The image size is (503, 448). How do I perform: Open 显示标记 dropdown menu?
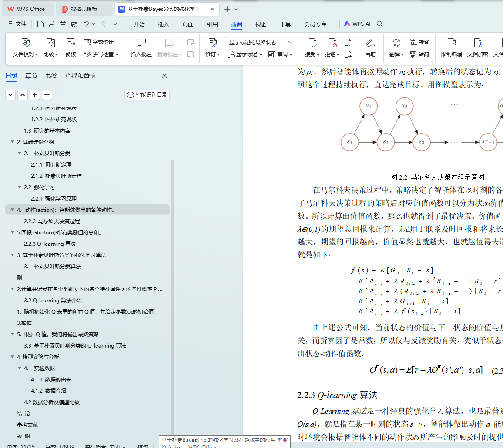(245, 54)
